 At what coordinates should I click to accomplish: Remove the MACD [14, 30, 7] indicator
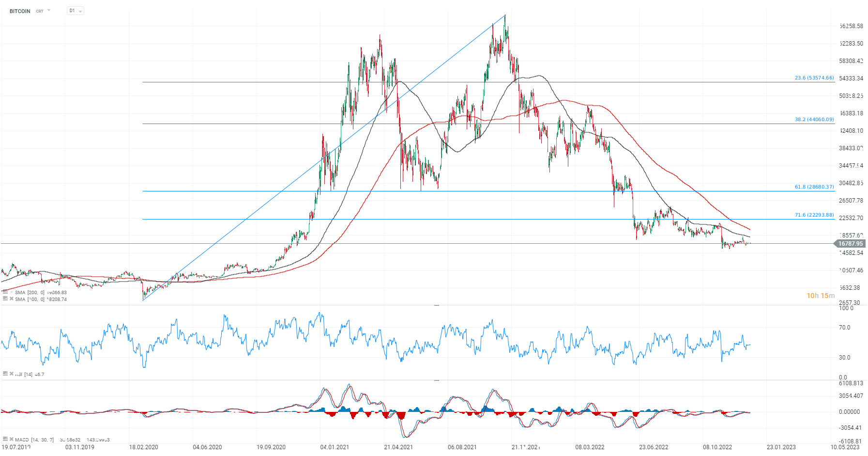12,439
